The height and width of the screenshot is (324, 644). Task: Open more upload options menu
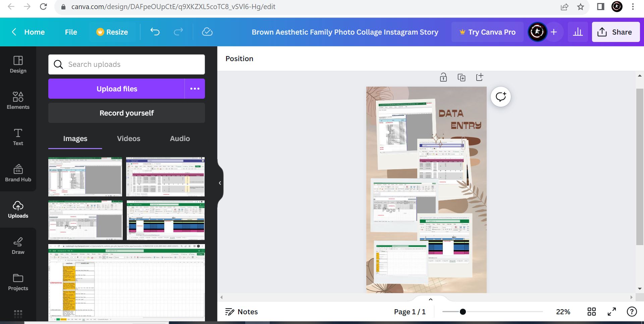(x=195, y=89)
